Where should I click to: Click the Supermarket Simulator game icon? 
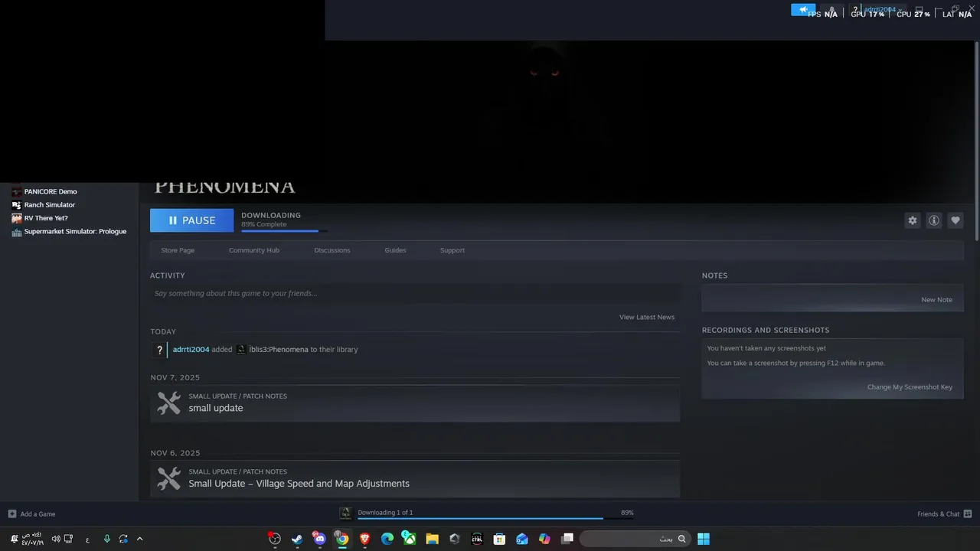click(x=16, y=232)
